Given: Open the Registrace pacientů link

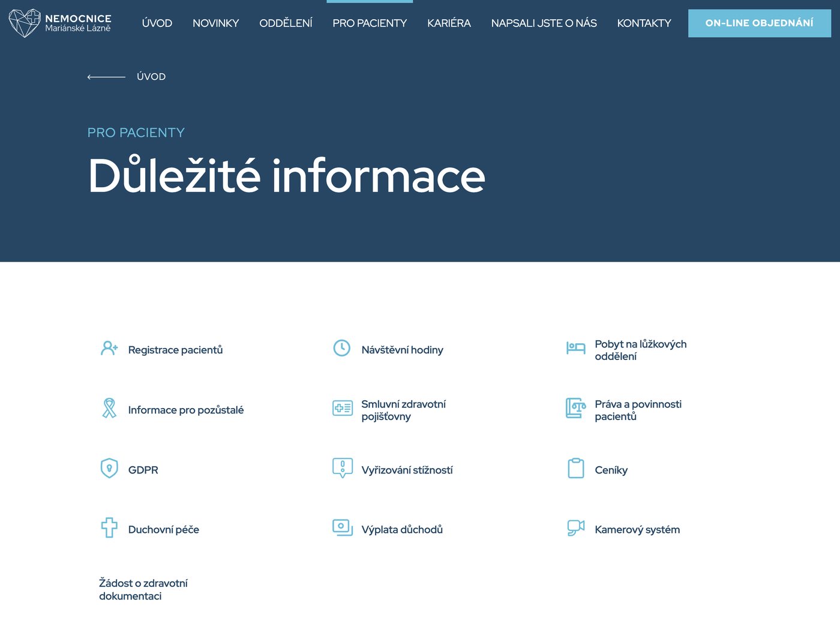Looking at the screenshot, I should coord(175,350).
